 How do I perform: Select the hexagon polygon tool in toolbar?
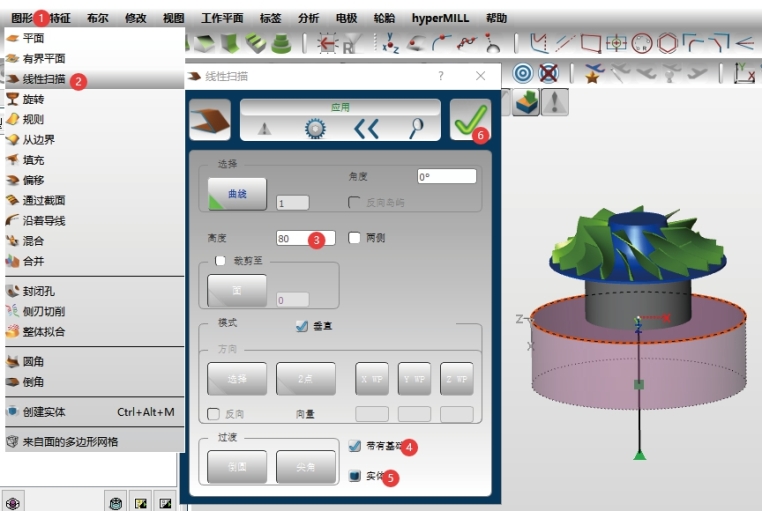667,43
